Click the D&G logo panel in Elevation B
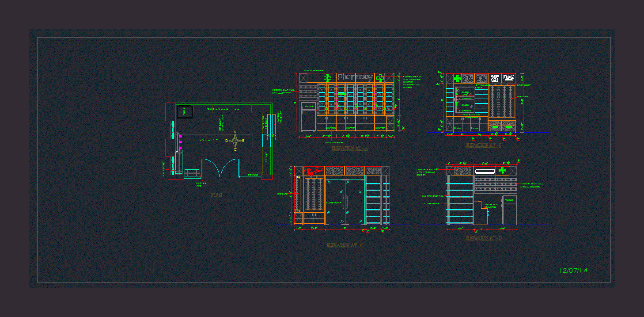 [510, 78]
